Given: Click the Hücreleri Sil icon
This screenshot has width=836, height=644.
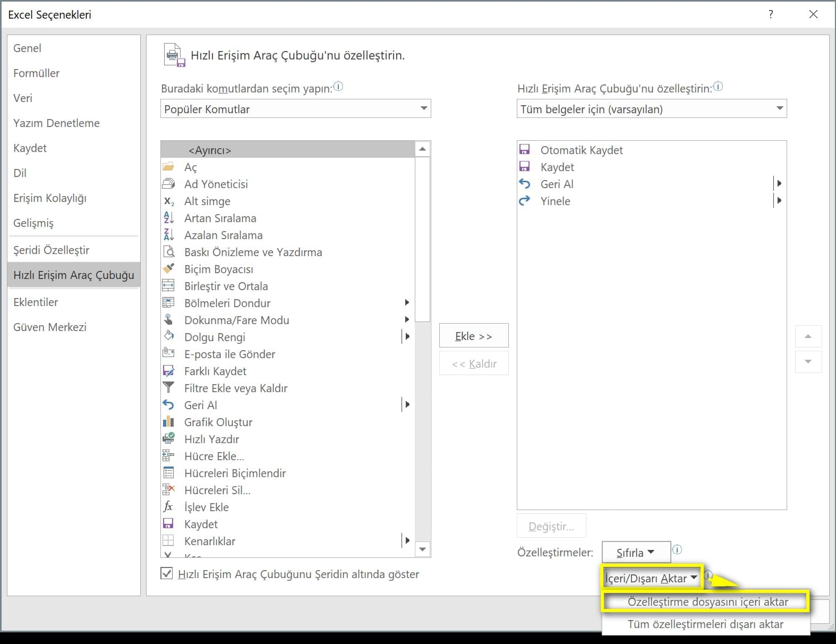Looking at the screenshot, I should pyautogui.click(x=168, y=490).
